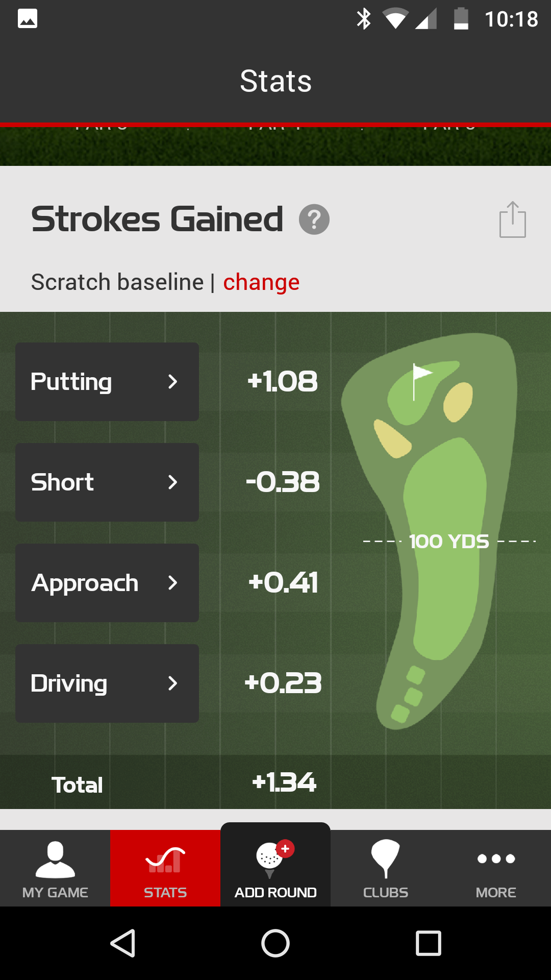Open the screenshot notification icon in status bar
The height and width of the screenshot is (980, 551).
[x=28, y=19]
